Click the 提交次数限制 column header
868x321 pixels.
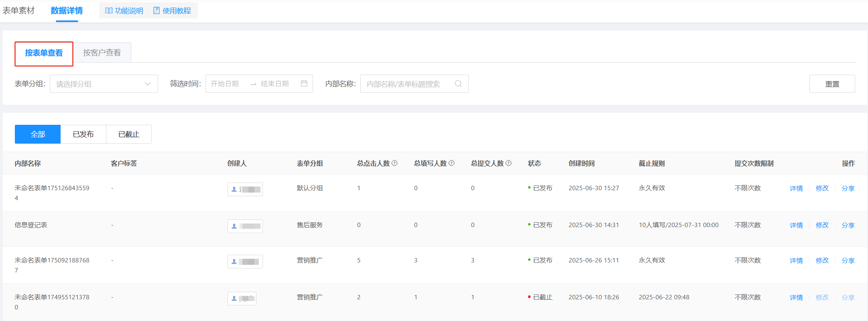tap(754, 163)
